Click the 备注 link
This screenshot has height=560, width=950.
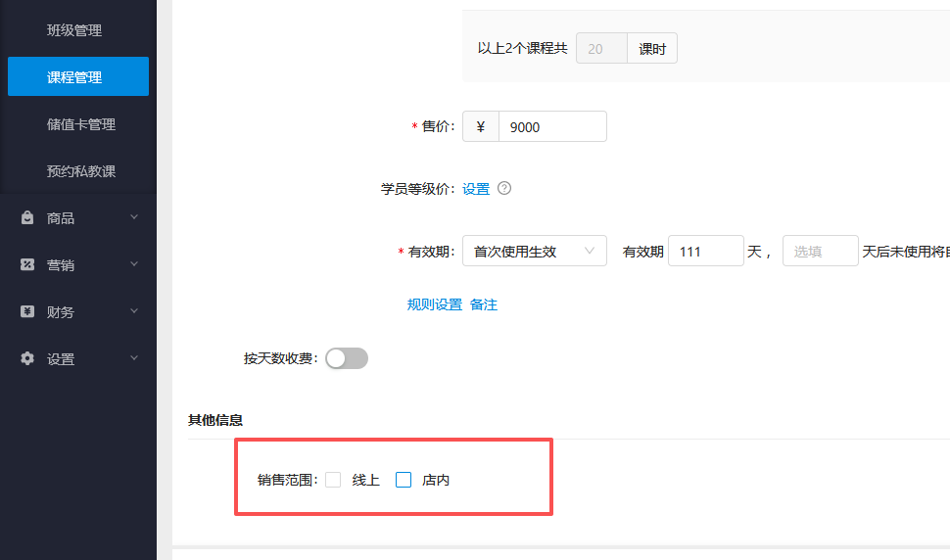484,304
